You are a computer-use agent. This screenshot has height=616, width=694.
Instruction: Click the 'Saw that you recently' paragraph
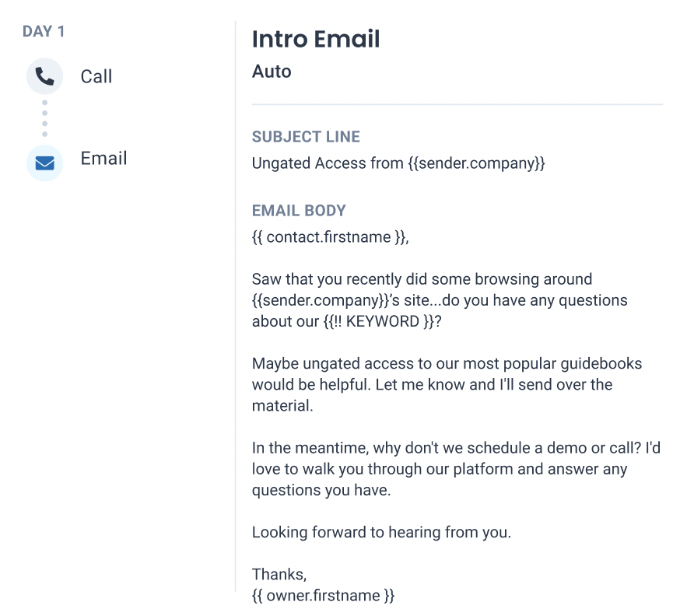[440, 300]
